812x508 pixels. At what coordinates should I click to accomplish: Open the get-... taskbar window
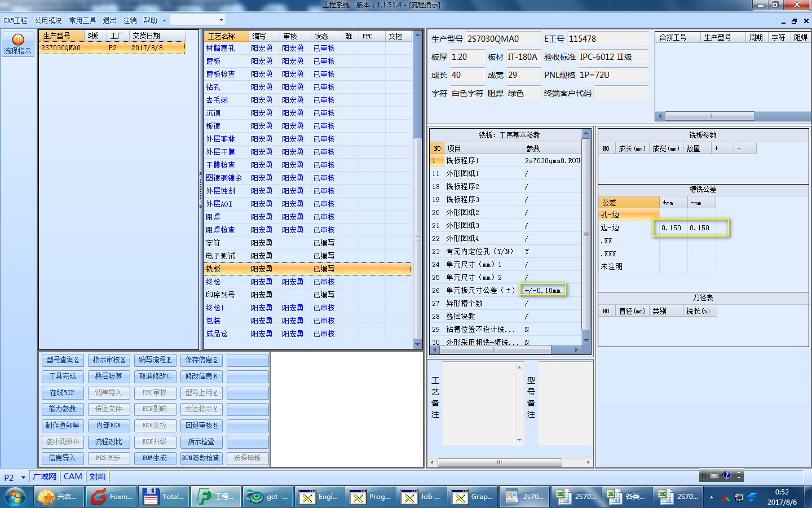coord(268,497)
